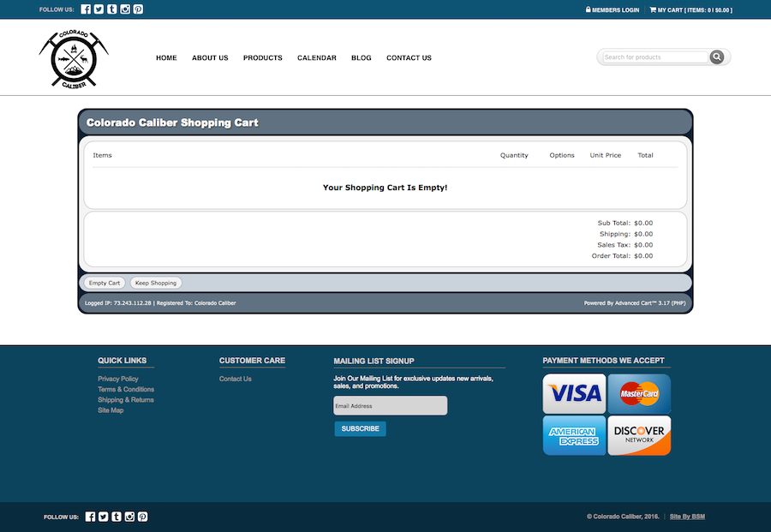The image size is (771, 532).
Task: Click the Items column header
Action: [102, 155]
